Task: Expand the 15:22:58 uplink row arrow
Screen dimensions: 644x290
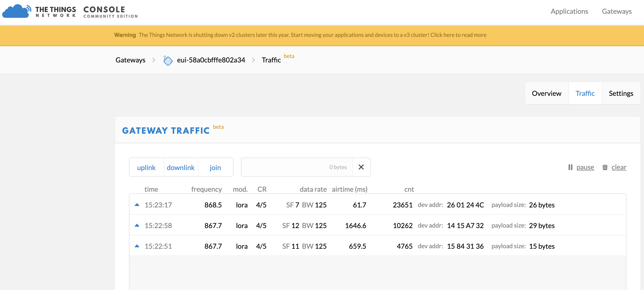Action: click(137, 225)
